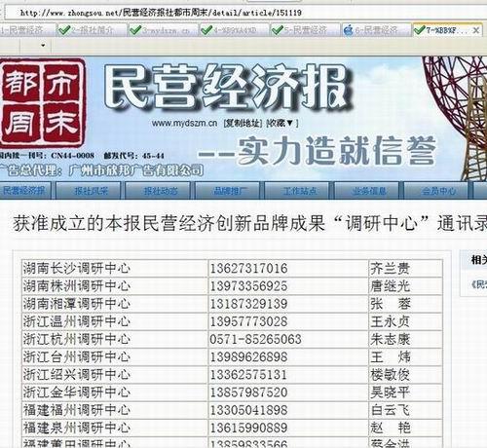Switch to the 6-民营经济 browser tab

click(x=376, y=30)
